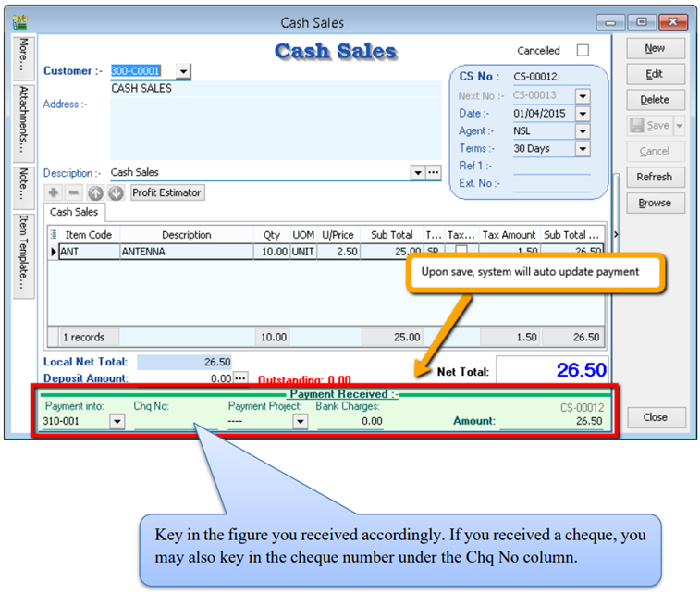Click the grid column chooser icon

(x=54, y=235)
